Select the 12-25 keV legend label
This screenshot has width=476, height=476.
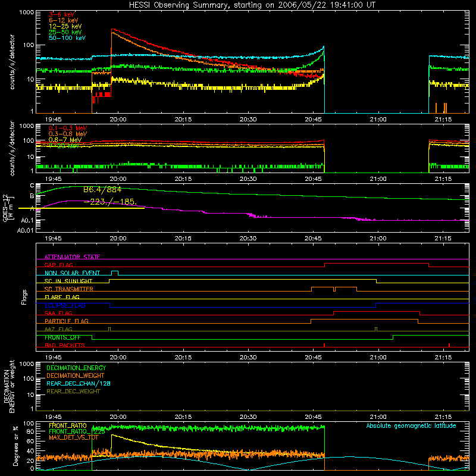(65, 26)
